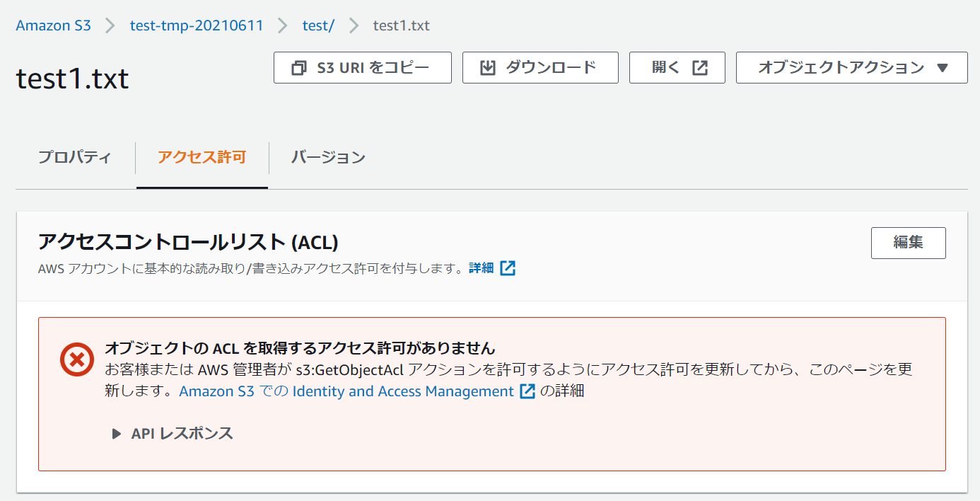
Task: Click the chevron after test-tmp-20210611 breadcrumb
Action: pos(282,26)
